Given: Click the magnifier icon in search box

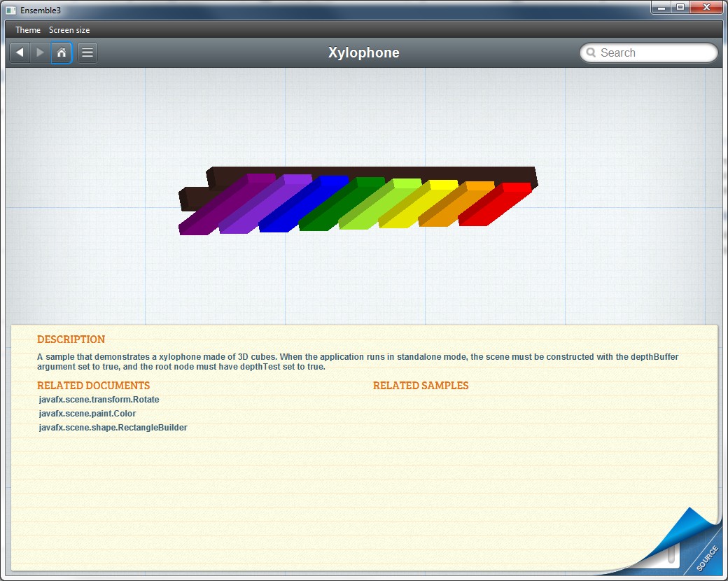Looking at the screenshot, I should [591, 53].
